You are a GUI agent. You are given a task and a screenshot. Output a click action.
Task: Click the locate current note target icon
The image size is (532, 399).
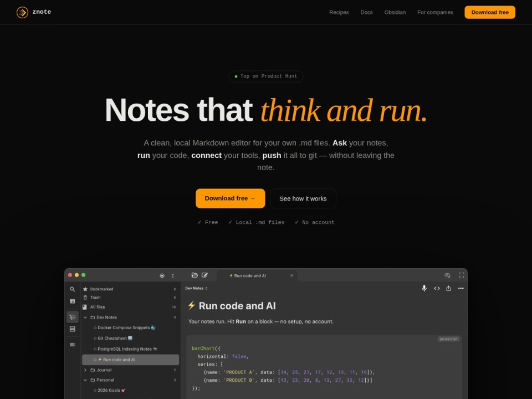tap(162, 275)
